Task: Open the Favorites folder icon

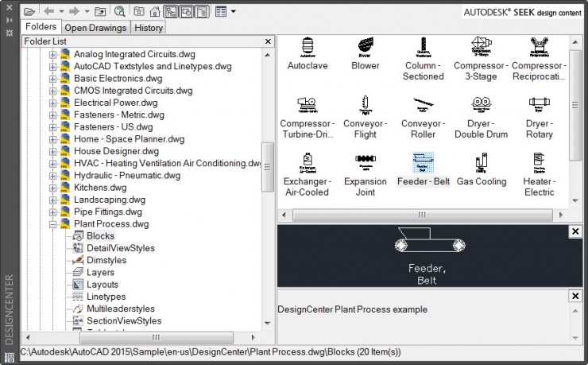Action: [x=139, y=12]
